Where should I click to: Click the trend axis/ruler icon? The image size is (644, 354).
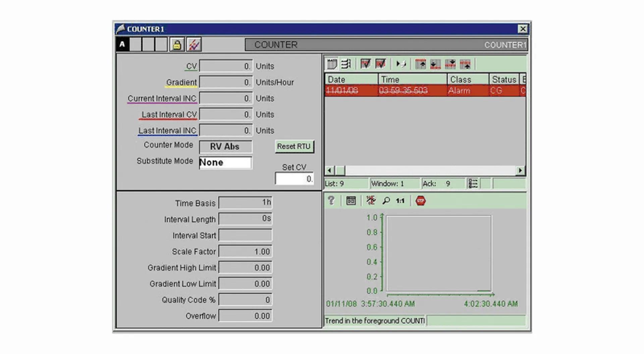click(371, 200)
